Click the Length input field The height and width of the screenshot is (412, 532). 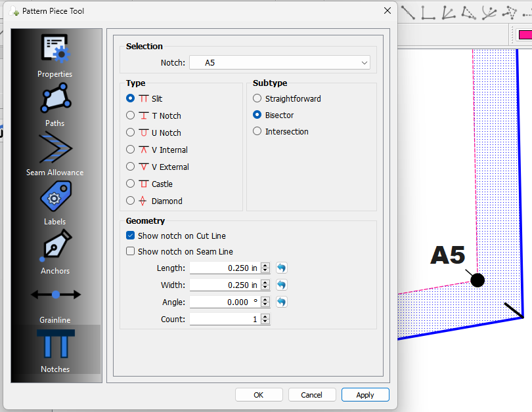(225, 268)
